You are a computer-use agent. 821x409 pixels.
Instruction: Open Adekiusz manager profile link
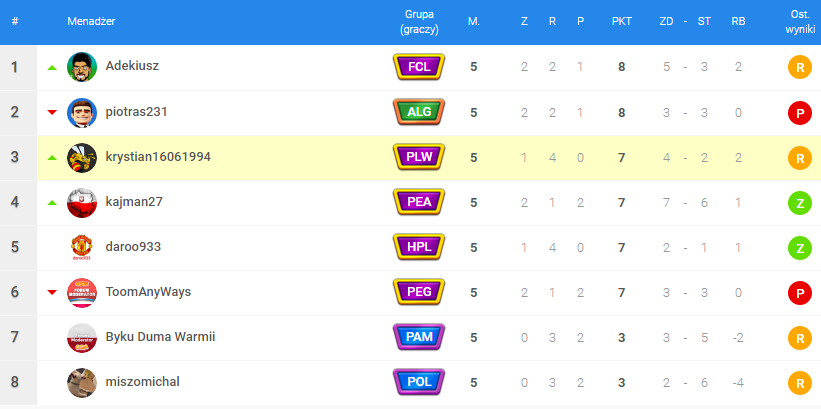[132, 66]
